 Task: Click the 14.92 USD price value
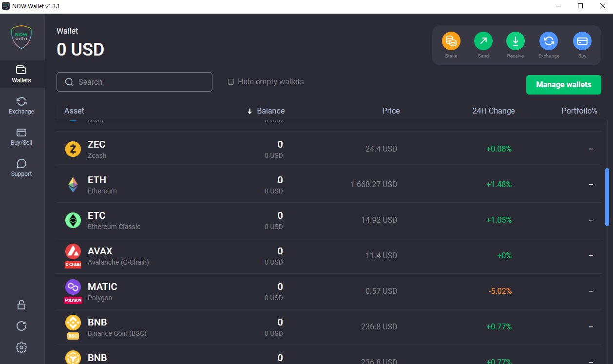click(379, 220)
